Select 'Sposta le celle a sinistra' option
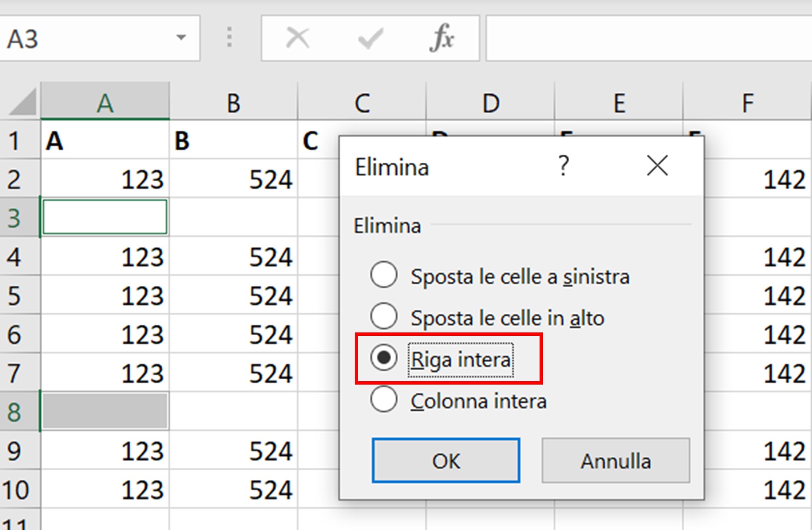The width and height of the screenshot is (812, 530). pos(500,276)
